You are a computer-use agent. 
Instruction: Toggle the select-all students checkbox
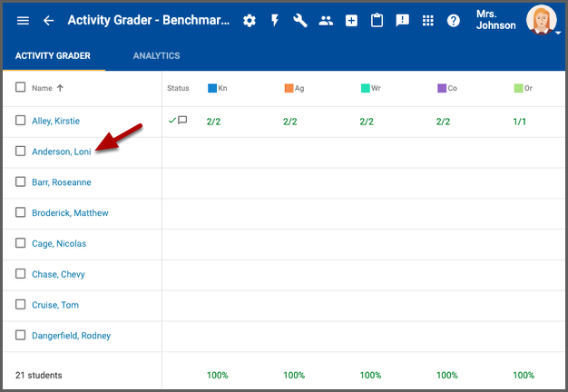click(x=21, y=88)
